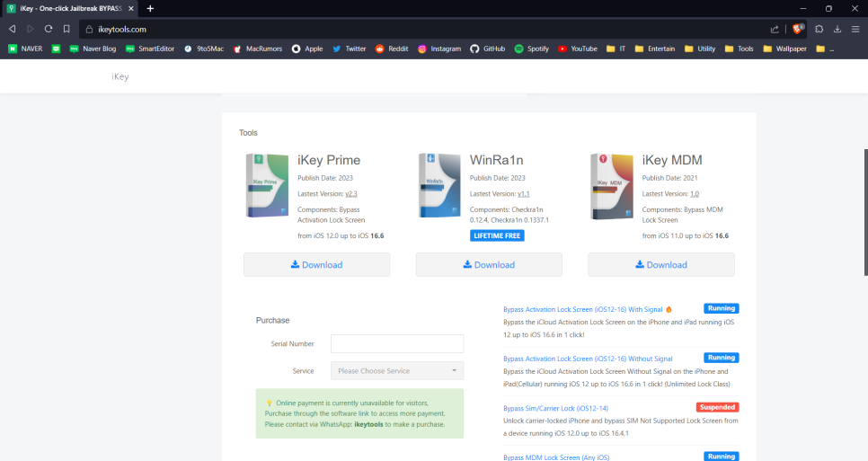Open the Reddit bookmark
Image resolution: width=868 pixels, height=461 pixels.
point(392,49)
